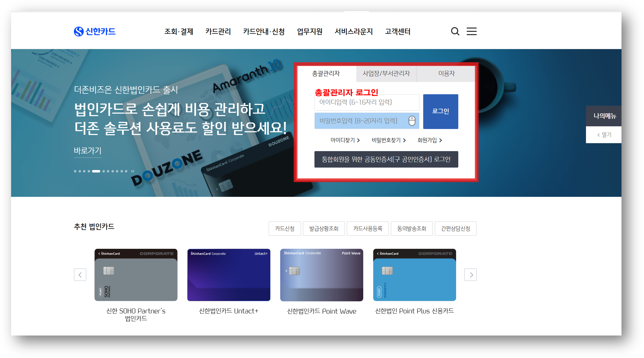Switch to 사업장/부서관리자 login tab
This screenshot has width=644, height=358.
[386, 73]
